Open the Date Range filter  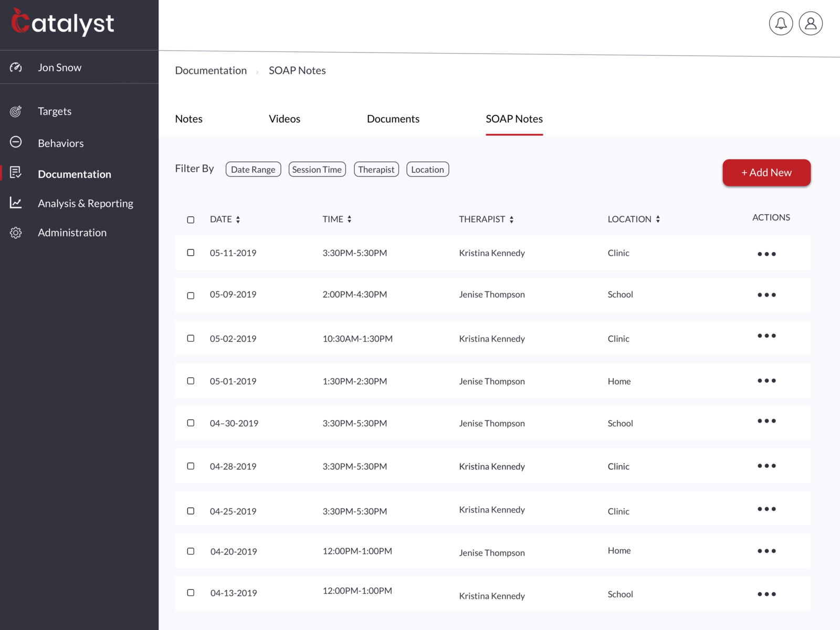[253, 169]
